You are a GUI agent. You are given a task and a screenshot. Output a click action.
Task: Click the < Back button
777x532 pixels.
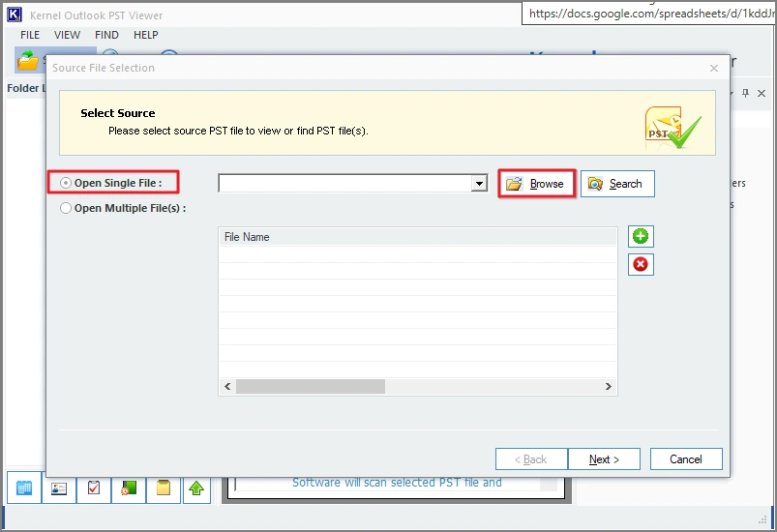[531, 459]
